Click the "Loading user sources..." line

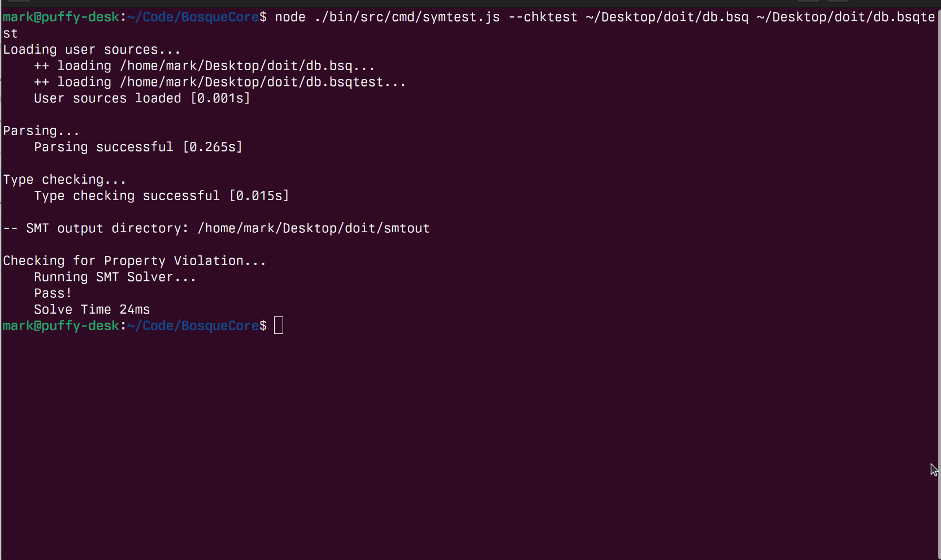click(92, 50)
